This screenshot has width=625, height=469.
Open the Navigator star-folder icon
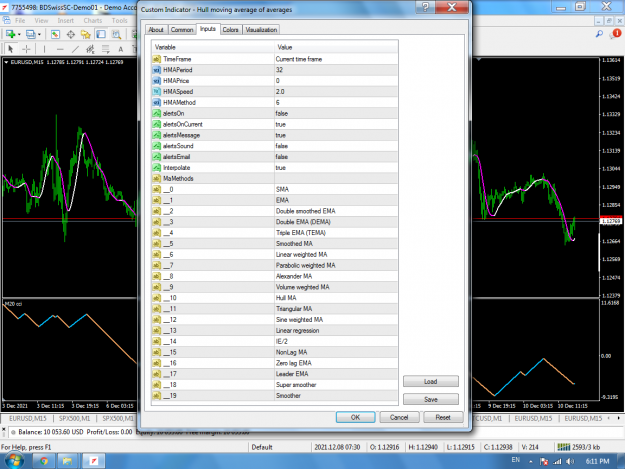(x=86, y=35)
